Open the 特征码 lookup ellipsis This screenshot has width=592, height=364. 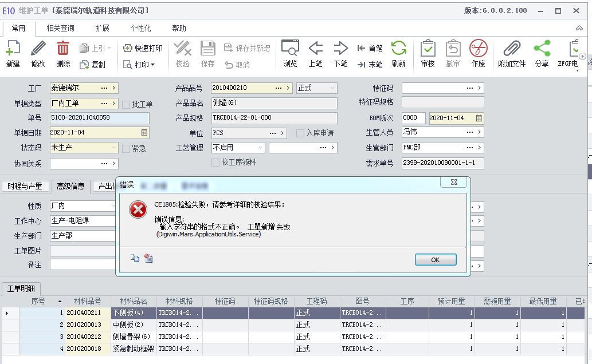click(470, 88)
